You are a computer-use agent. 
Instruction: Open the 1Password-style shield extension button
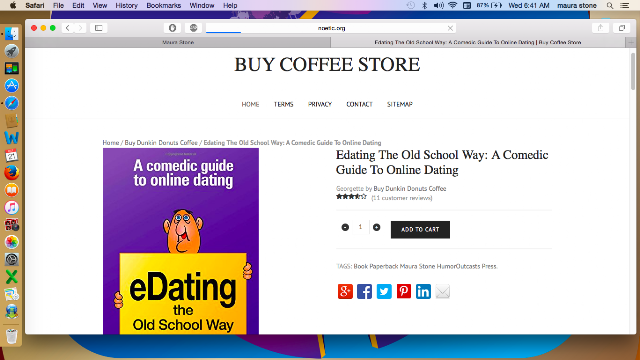point(172,28)
